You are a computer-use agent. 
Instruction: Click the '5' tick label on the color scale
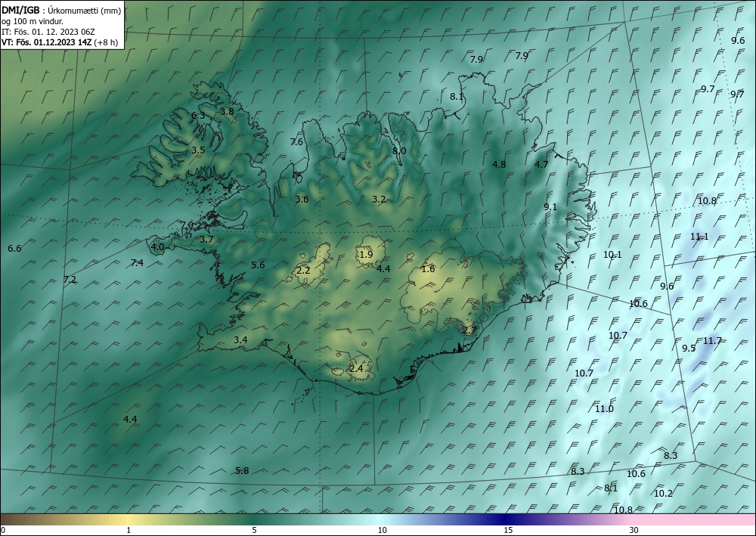254,530
